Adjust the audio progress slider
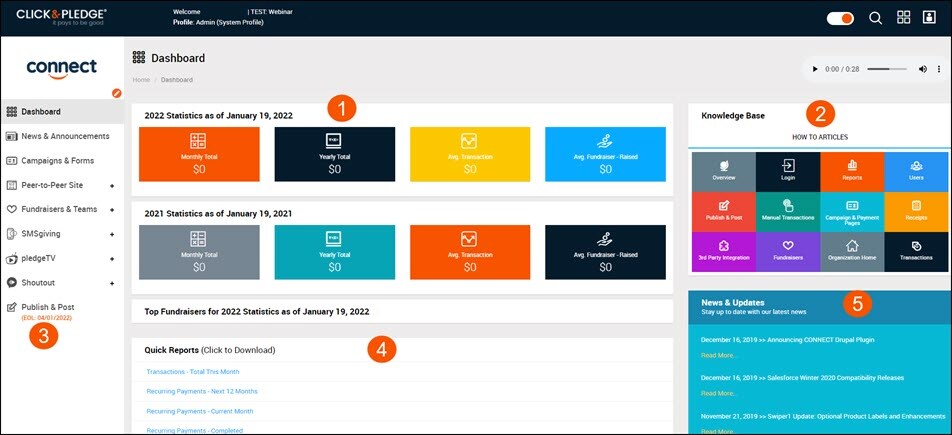 click(887, 69)
